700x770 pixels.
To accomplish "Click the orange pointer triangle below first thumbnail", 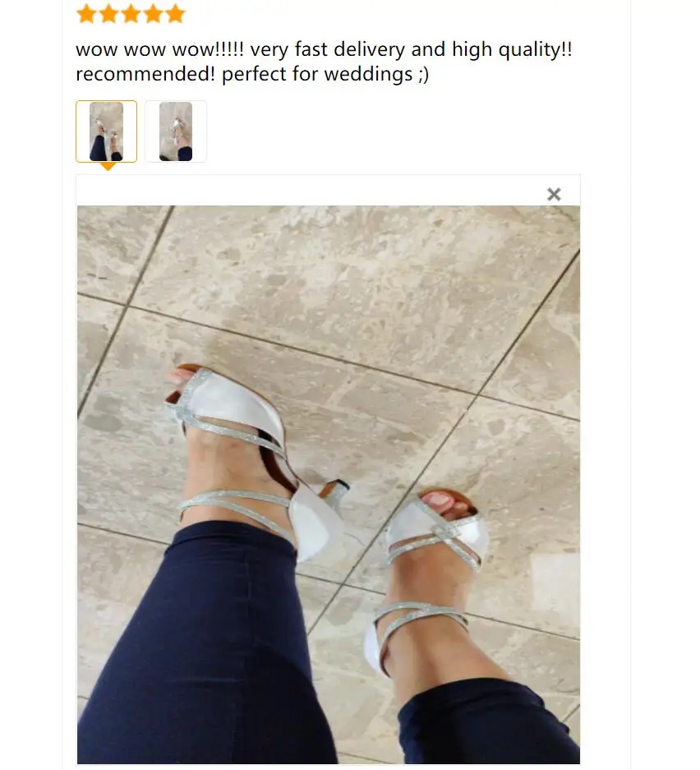I will [108, 167].
